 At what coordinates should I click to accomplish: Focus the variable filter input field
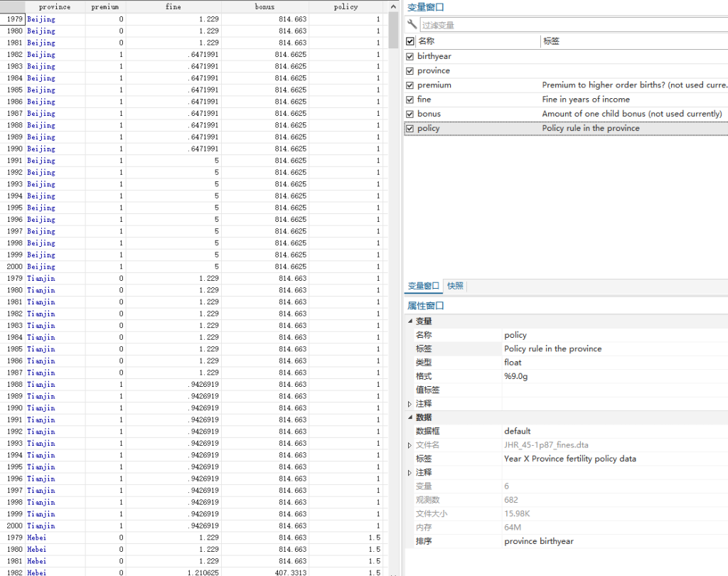click(x=574, y=25)
